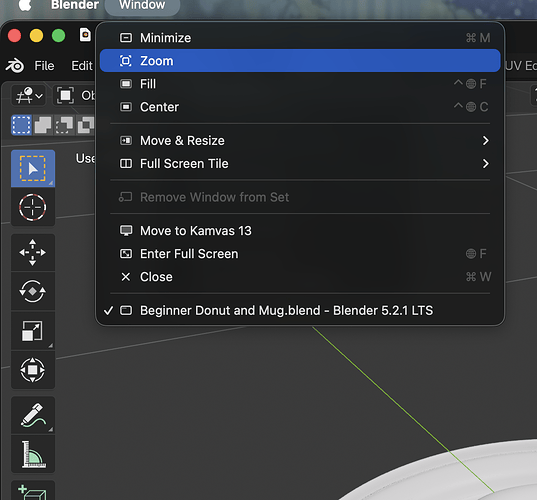Choose Fill from Window menu

pos(300,84)
